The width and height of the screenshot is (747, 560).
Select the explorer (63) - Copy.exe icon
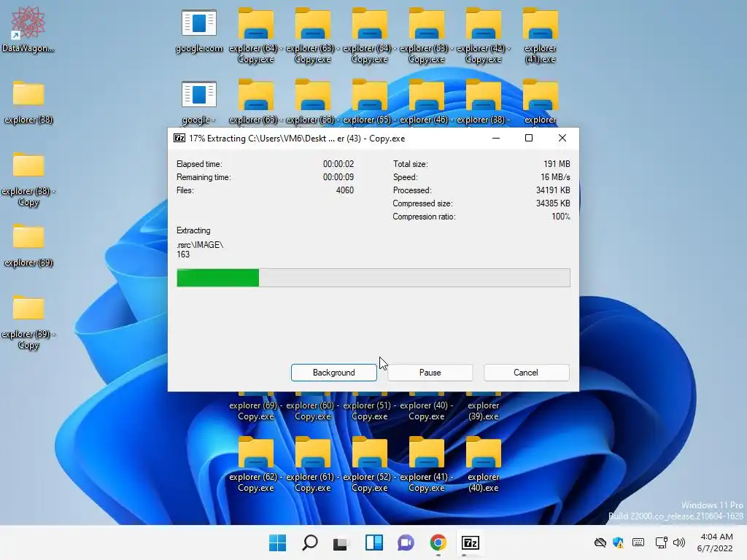point(312,36)
